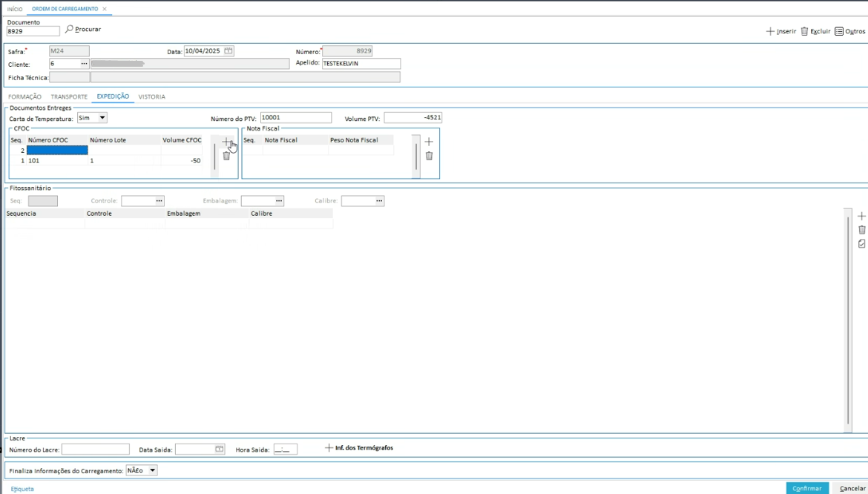Delete Nota Fiscal row with trash icon
Image resolution: width=868 pixels, height=494 pixels.
coord(429,156)
